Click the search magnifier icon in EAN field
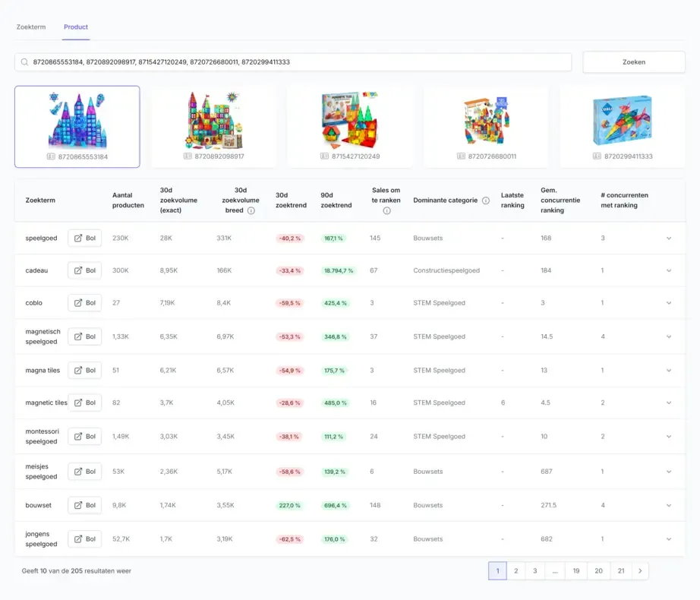700x600 pixels. coord(24,62)
